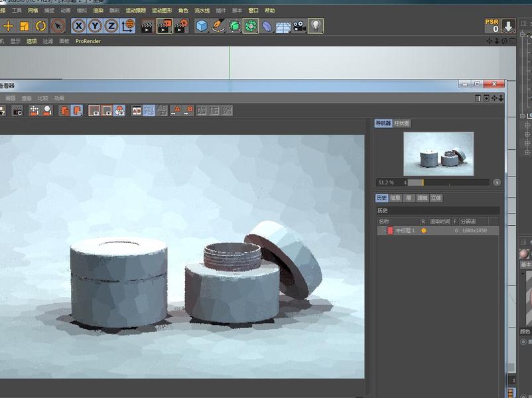Select 未标题 1 history entry
532x398 pixels.
[x=405, y=230]
